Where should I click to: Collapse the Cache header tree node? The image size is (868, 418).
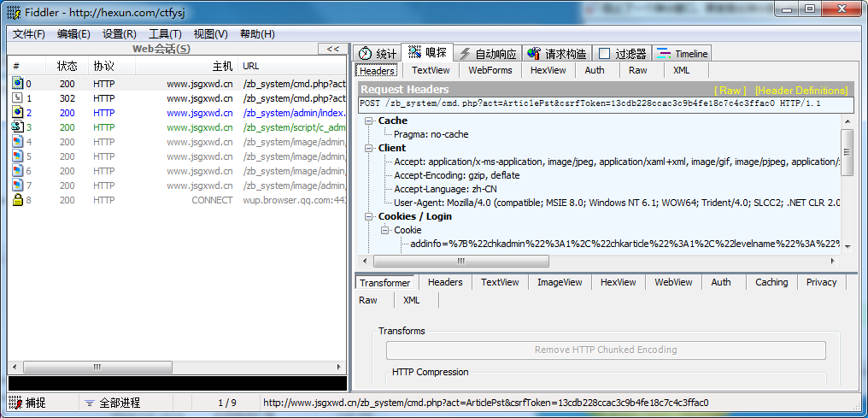point(368,121)
